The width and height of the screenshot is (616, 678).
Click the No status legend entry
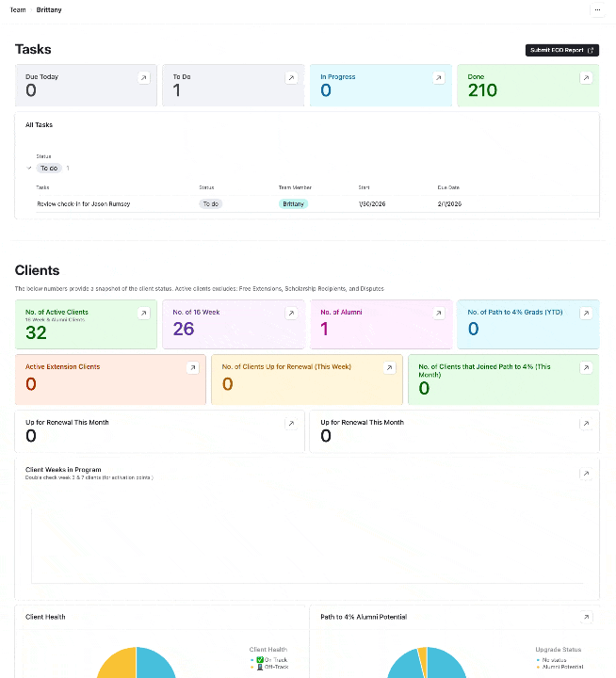552,660
